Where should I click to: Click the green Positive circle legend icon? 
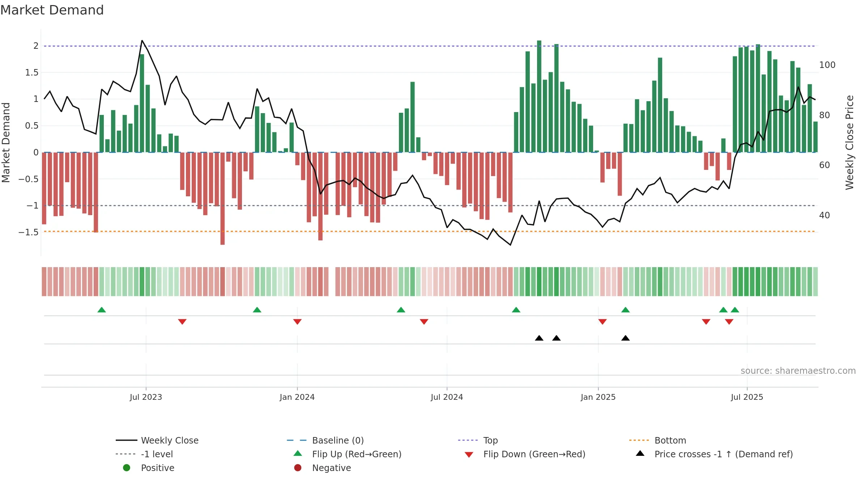click(127, 468)
